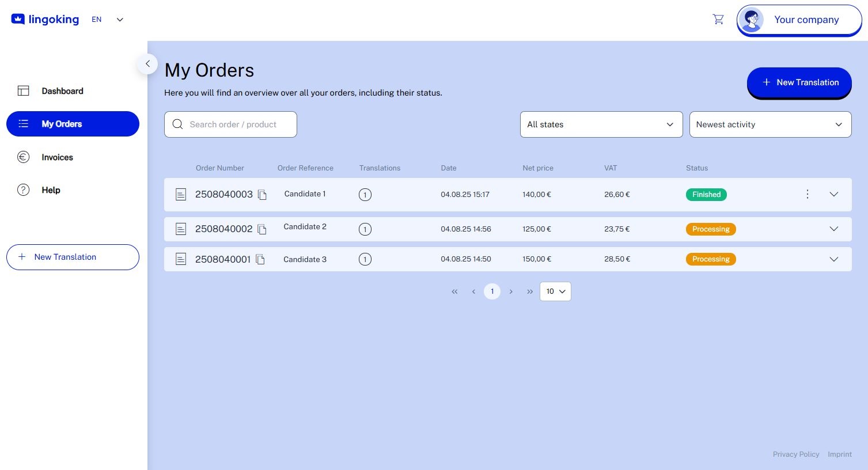
Task: Open the language selector next to EN
Action: click(120, 19)
